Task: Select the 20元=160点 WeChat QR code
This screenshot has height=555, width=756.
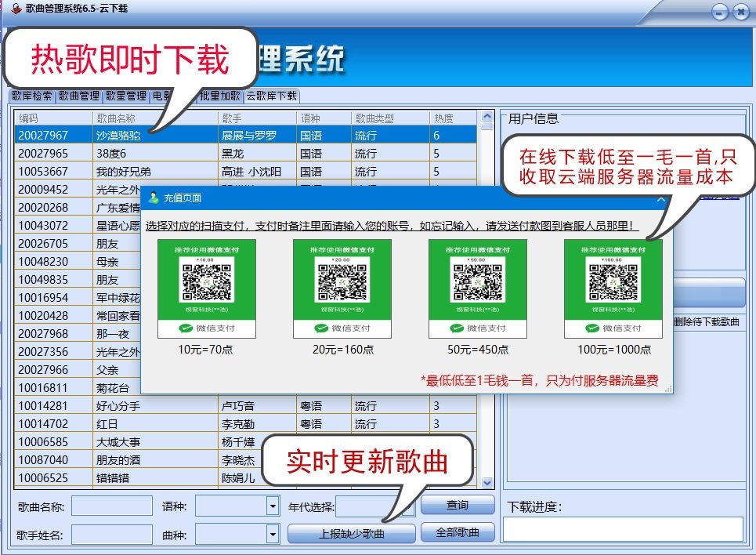Action: 342,288
